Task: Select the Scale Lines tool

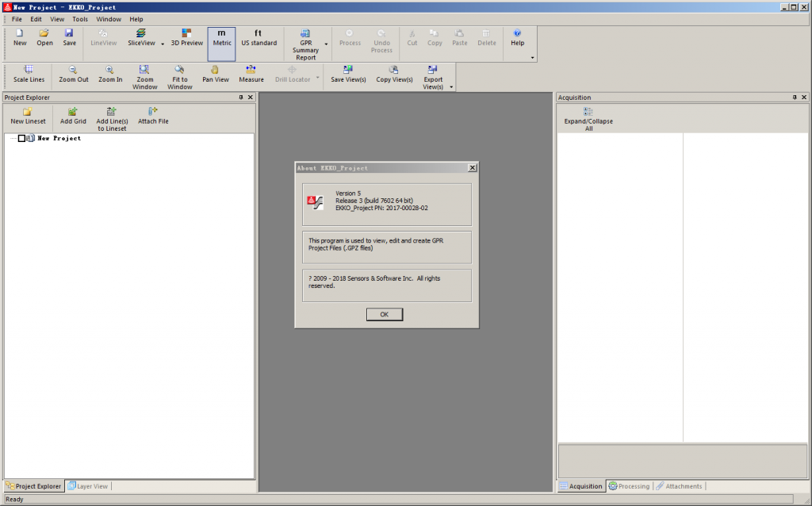Action: (x=29, y=74)
